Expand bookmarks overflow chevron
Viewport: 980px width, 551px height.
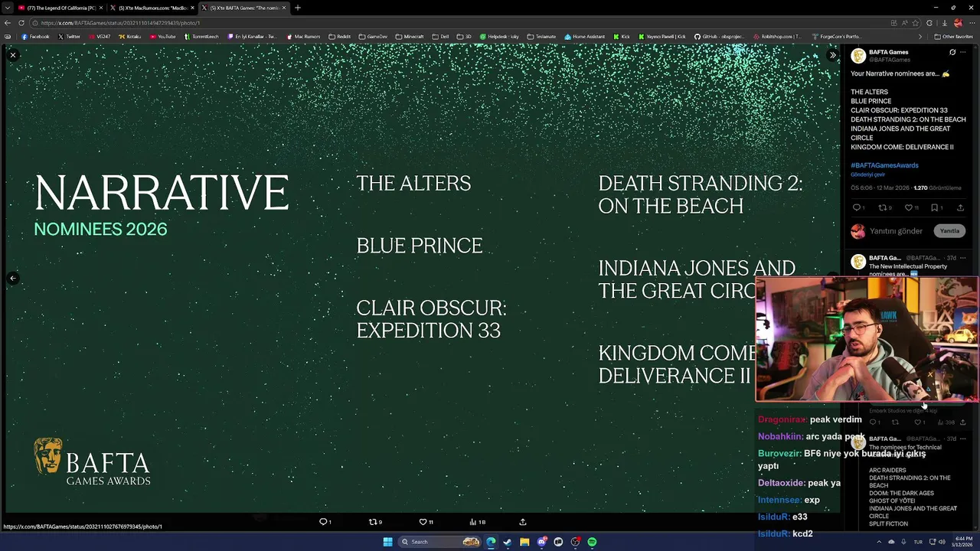point(920,37)
